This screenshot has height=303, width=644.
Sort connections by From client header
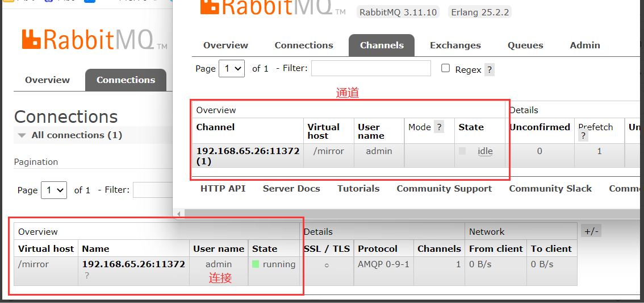pos(496,249)
